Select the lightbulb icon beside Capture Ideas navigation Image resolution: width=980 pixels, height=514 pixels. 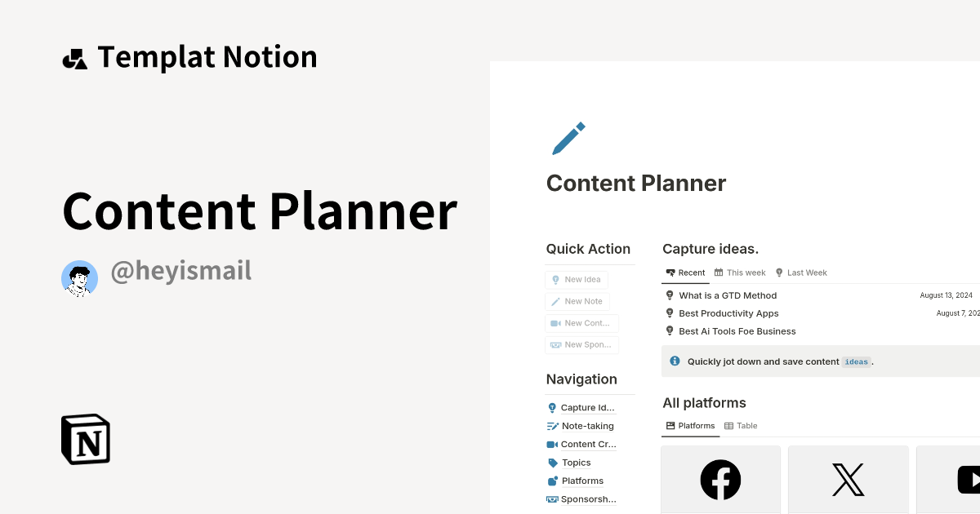pyautogui.click(x=551, y=407)
